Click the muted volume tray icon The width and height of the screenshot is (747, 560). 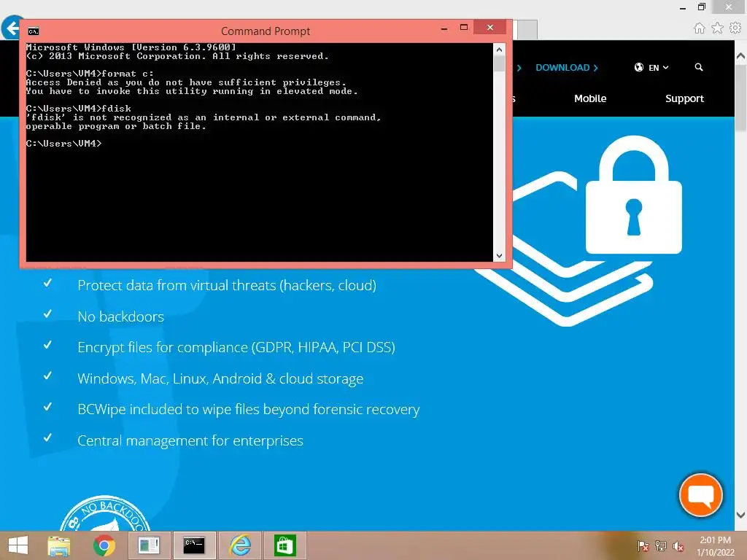pyautogui.click(x=678, y=545)
